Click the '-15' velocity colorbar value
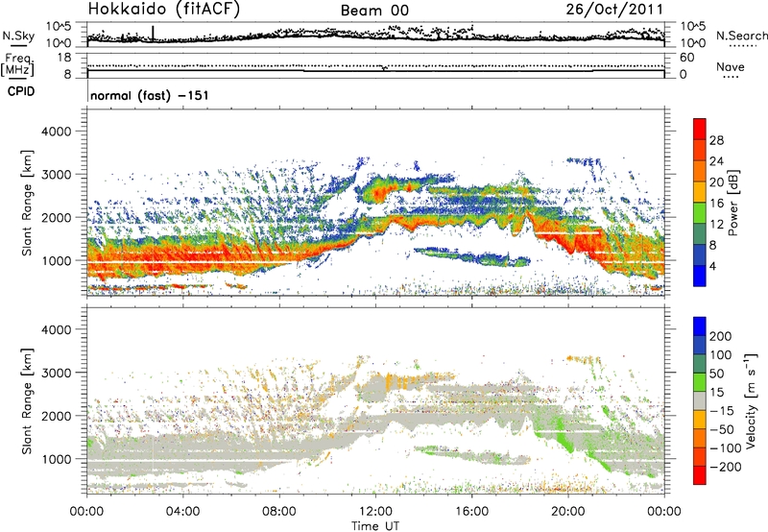 722,411
